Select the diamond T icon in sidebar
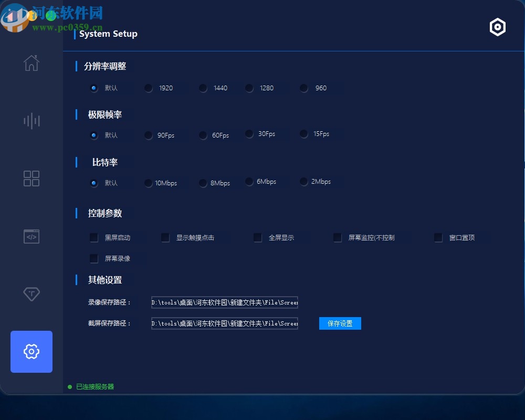 (x=31, y=294)
